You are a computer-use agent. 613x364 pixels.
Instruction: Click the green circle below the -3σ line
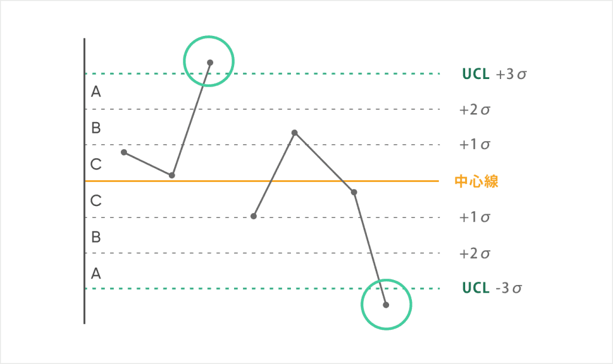(386, 304)
